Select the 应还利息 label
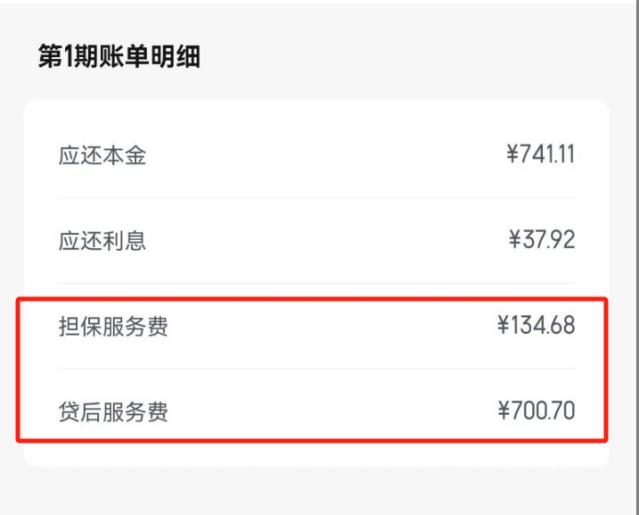The width and height of the screenshot is (639, 515). point(103,241)
